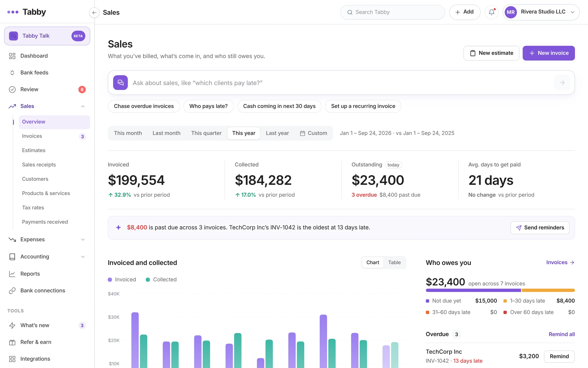Open the Rivera Studio LLC account dropdown
The image size is (588, 368).
click(541, 12)
